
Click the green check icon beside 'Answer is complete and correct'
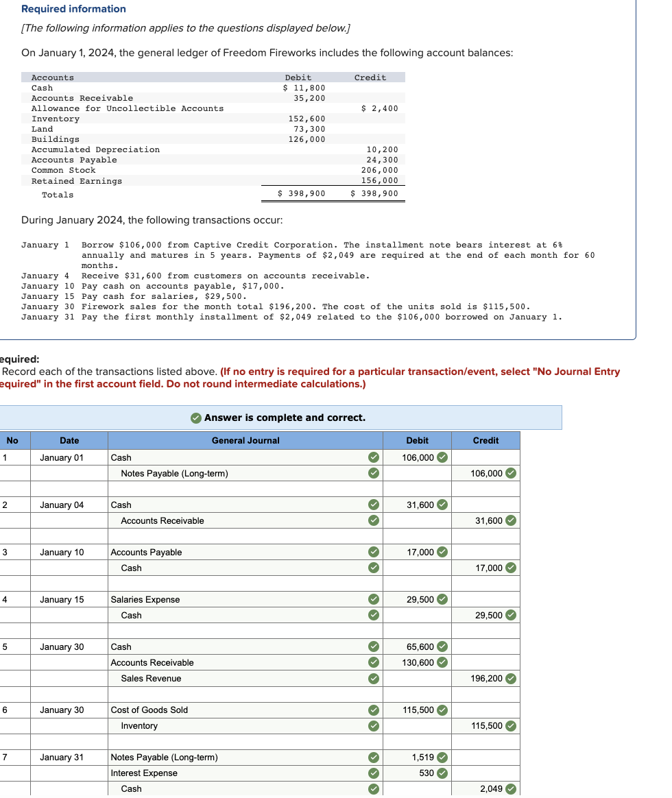click(196, 418)
